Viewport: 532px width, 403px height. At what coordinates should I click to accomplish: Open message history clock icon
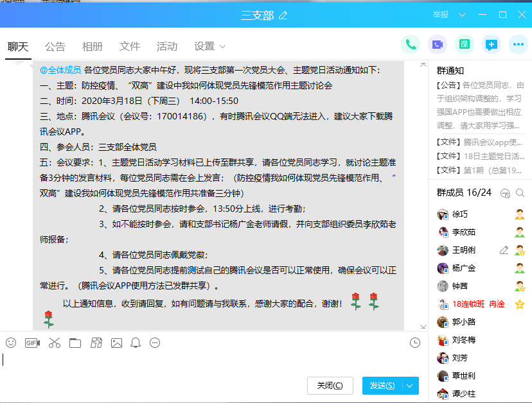pyautogui.click(x=415, y=343)
